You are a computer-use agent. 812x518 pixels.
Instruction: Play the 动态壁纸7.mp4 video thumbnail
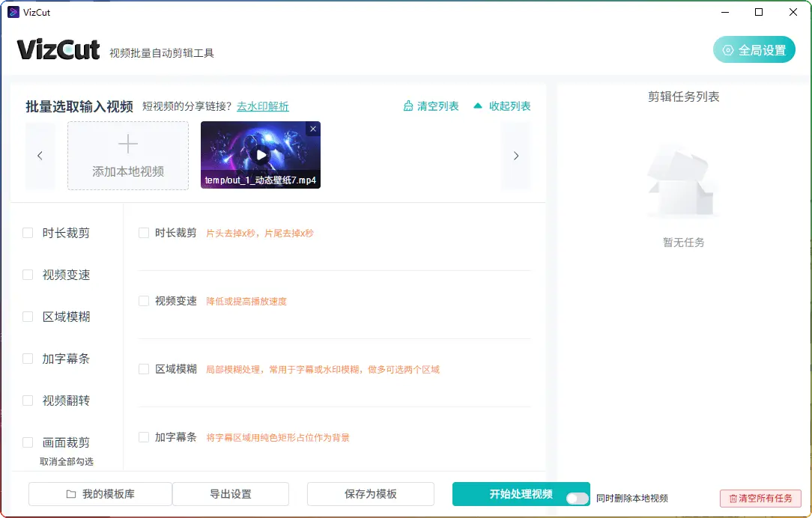pyautogui.click(x=261, y=155)
